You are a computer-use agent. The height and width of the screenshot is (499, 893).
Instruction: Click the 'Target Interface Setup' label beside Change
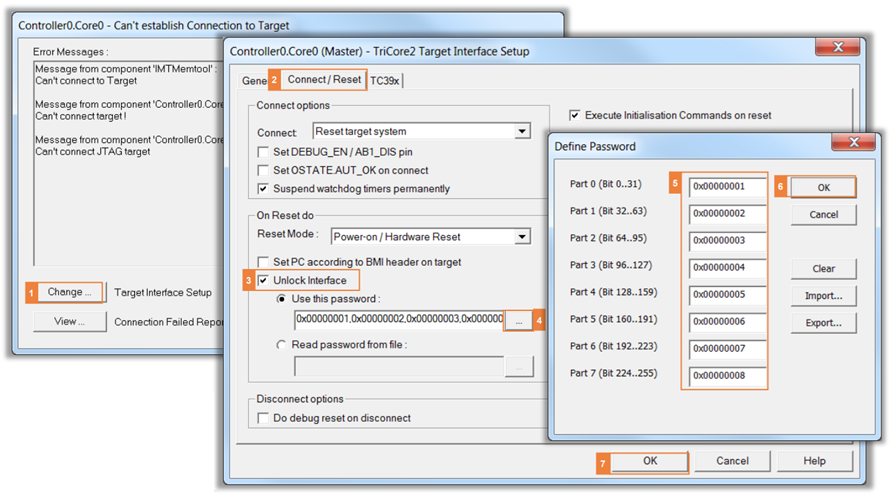163,293
